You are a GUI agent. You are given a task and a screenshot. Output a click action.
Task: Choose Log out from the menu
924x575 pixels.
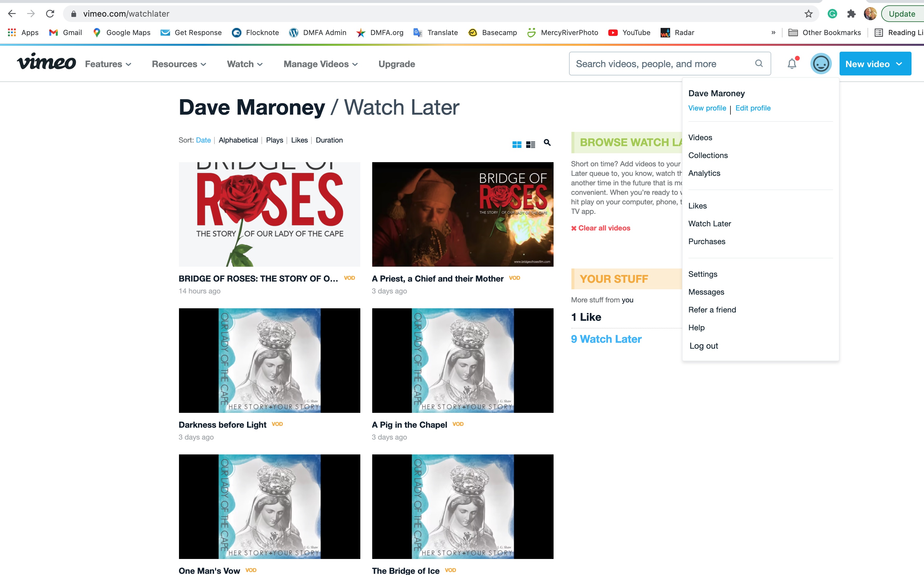point(704,346)
